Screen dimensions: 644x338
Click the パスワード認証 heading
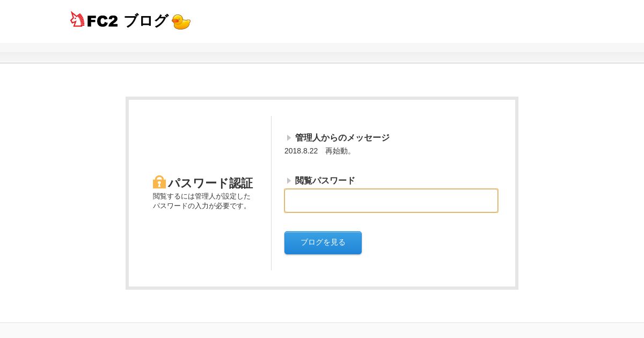210,183
